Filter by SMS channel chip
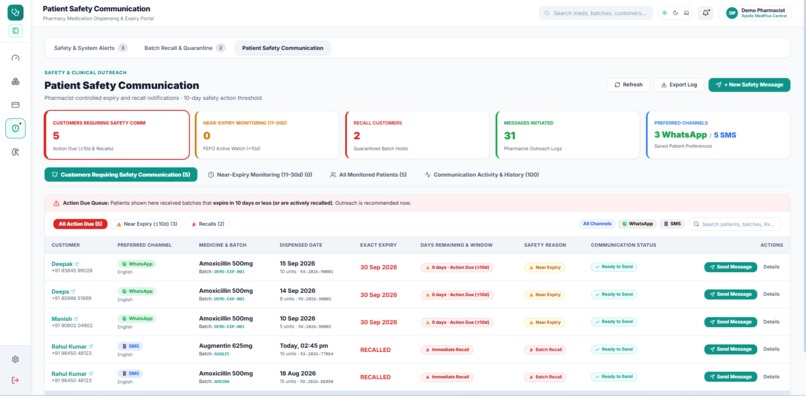The height and width of the screenshot is (396, 806). pyautogui.click(x=672, y=224)
